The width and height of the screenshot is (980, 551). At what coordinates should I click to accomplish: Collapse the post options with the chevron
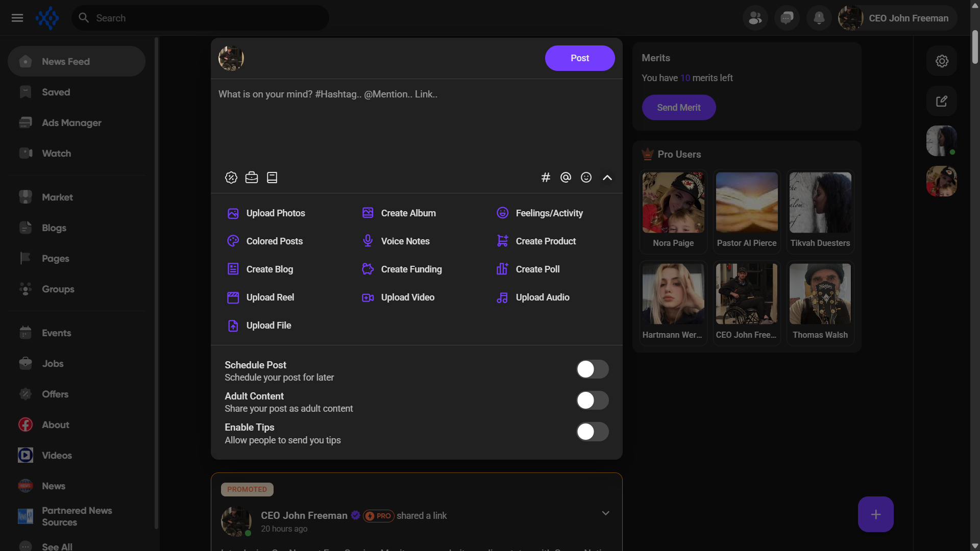tap(607, 178)
